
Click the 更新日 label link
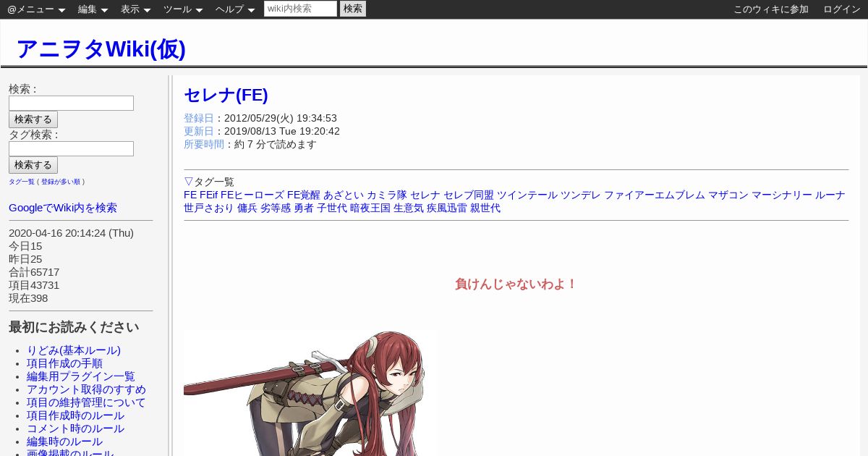pyautogui.click(x=199, y=131)
